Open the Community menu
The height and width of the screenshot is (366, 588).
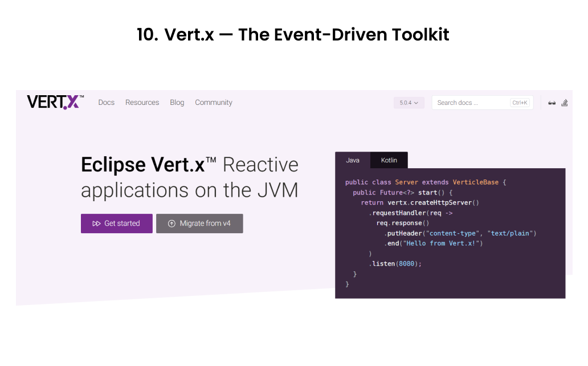(x=213, y=103)
